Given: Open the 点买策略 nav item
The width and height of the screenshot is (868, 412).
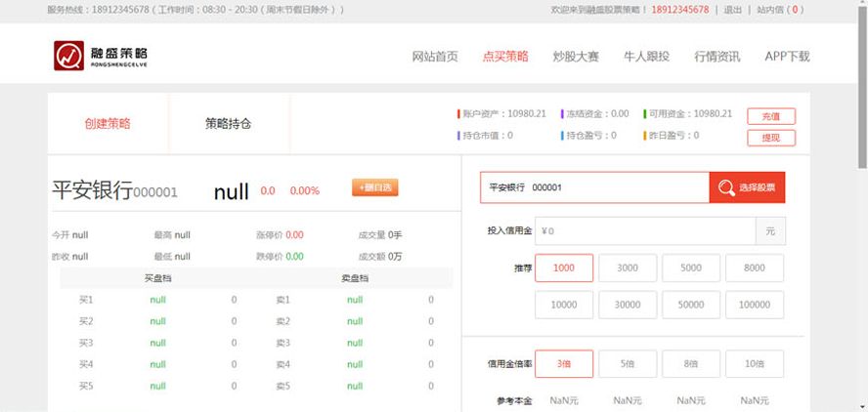Looking at the screenshot, I should pos(505,57).
